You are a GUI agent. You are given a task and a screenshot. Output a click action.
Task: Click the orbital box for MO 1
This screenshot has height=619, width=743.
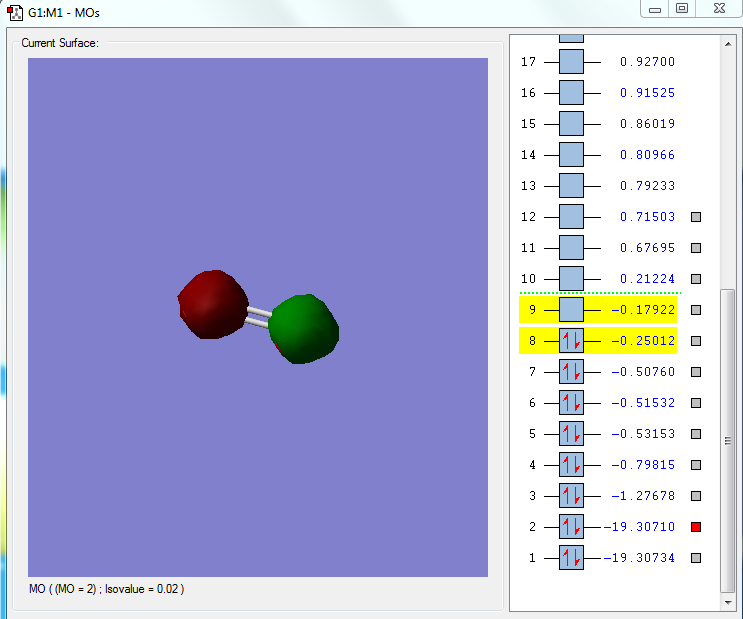(x=571, y=558)
